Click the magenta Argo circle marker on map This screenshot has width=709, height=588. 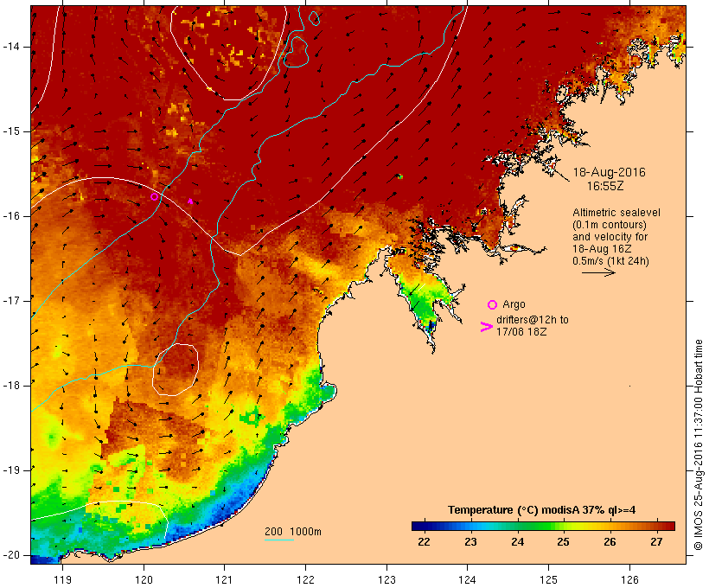click(154, 197)
